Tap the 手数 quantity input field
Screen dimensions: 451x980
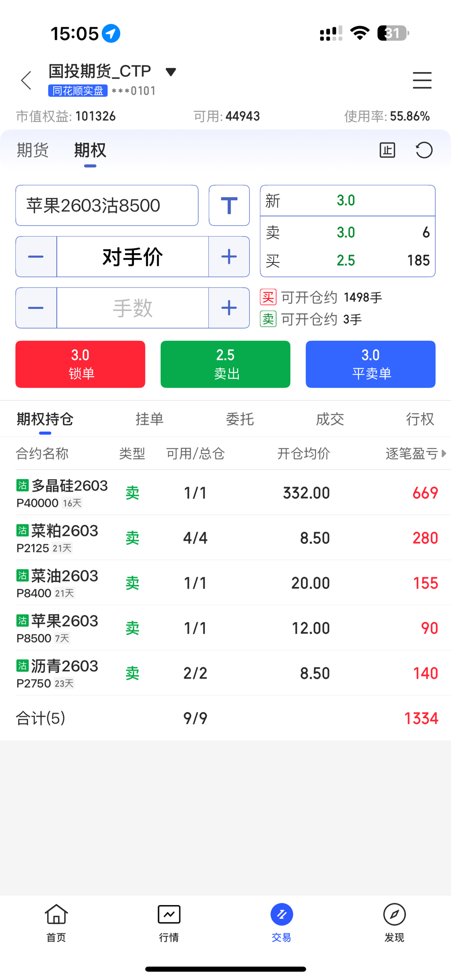[x=133, y=308]
